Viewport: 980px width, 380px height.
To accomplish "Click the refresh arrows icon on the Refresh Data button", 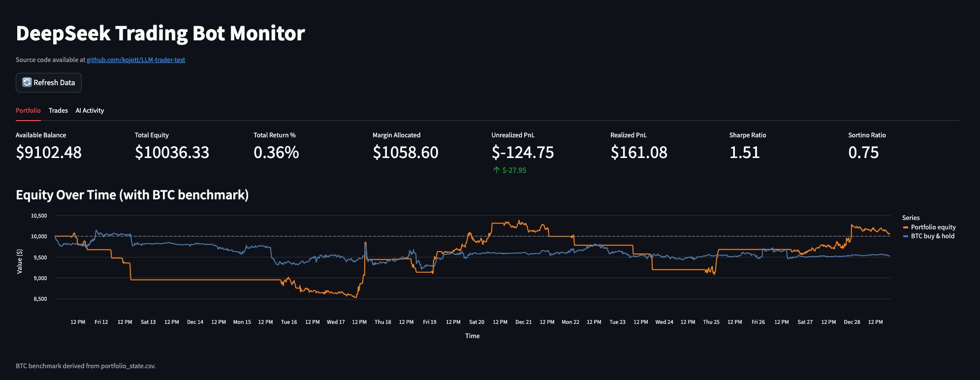I will 27,83.
